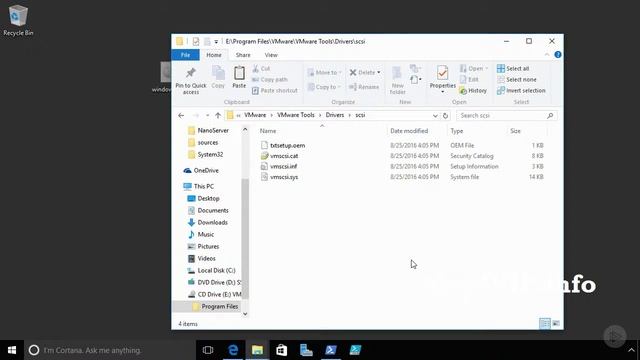Click Drivers in the breadcrumb
The height and width of the screenshot is (360, 640).
[335, 115]
